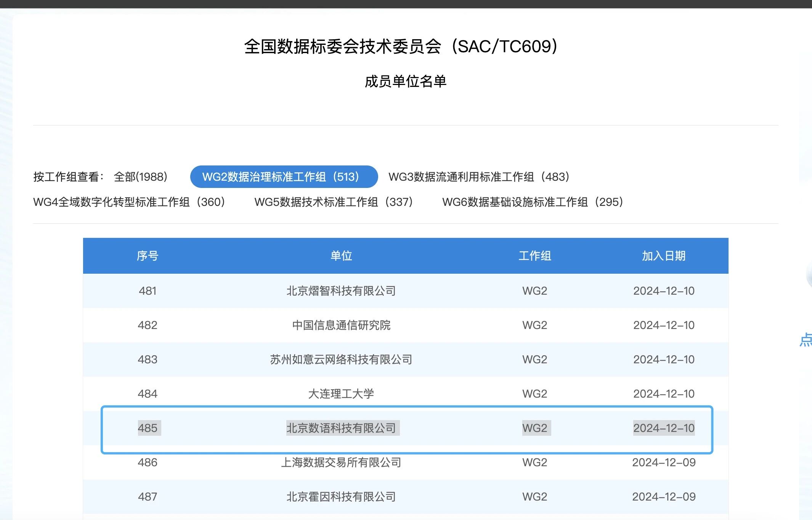Image resolution: width=812 pixels, height=520 pixels.
Task: Select the 全部(1988) filter tab
Action: click(140, 177)
